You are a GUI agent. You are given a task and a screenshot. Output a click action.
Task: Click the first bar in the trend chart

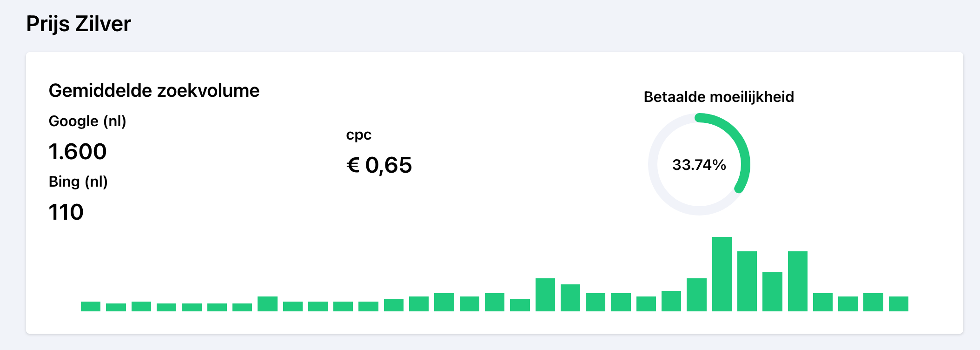point(91,306)
